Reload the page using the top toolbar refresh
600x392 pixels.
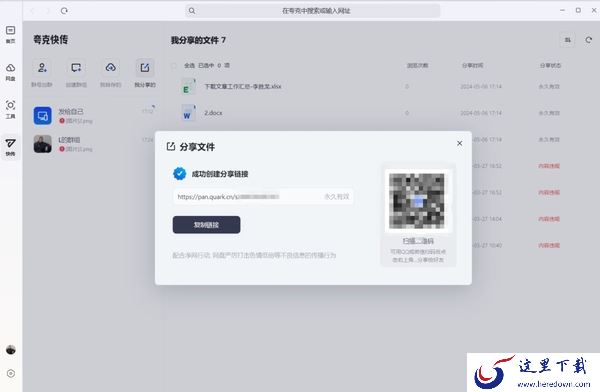click(x=64, y=11)
